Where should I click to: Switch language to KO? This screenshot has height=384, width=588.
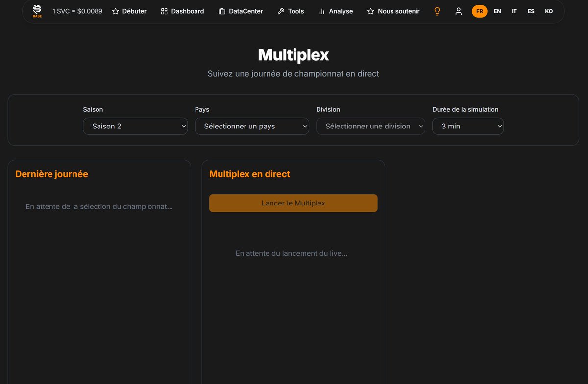(x=549, y=11)
